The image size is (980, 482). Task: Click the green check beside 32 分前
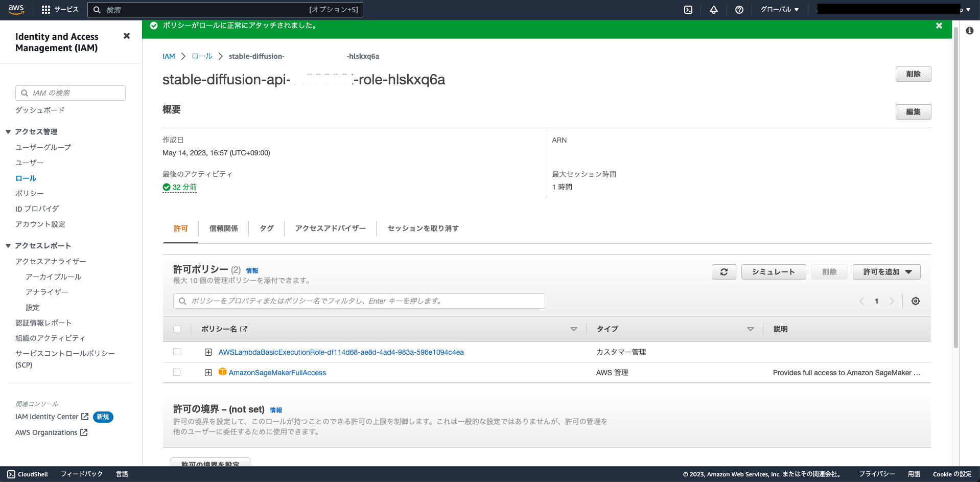click(166, 187)
